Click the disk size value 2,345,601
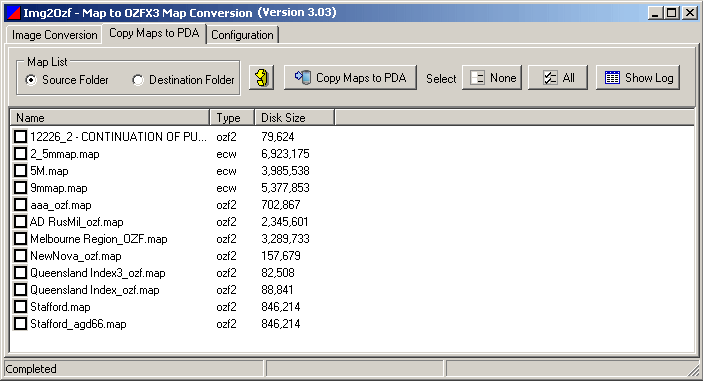The image size is (703, 381). [x=285, y=222]
